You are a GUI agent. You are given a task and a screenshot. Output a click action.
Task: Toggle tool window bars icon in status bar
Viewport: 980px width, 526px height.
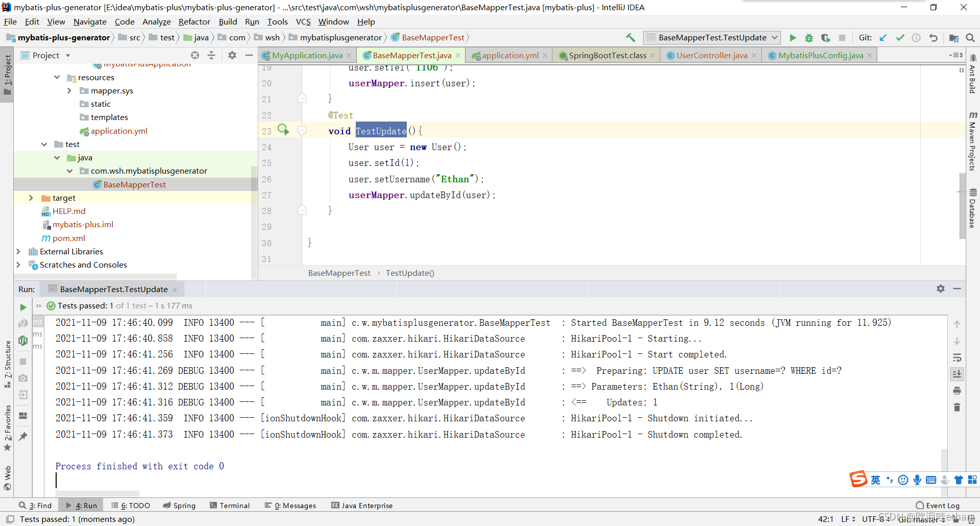[x=10, y=519]
